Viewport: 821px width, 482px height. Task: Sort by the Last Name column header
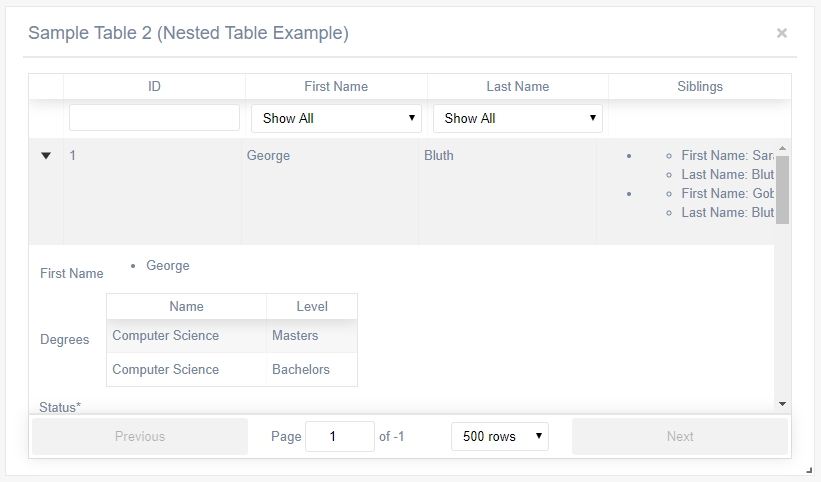point(518,86)
